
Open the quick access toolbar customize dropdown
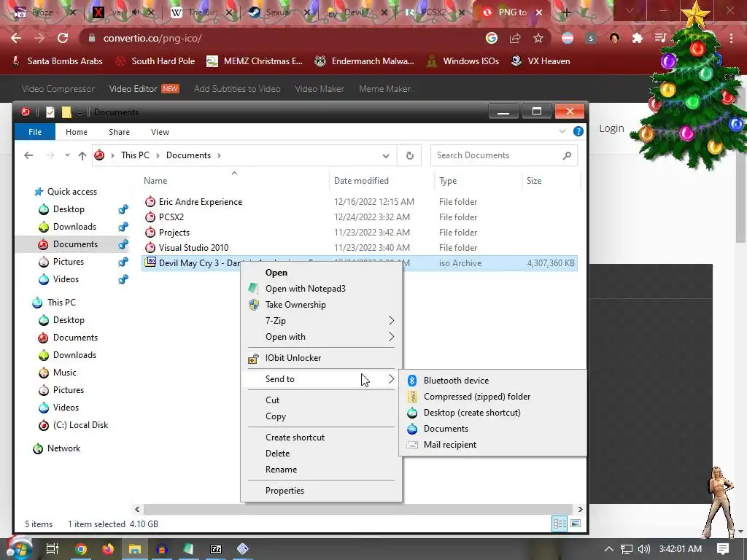(x=80, y=113)
